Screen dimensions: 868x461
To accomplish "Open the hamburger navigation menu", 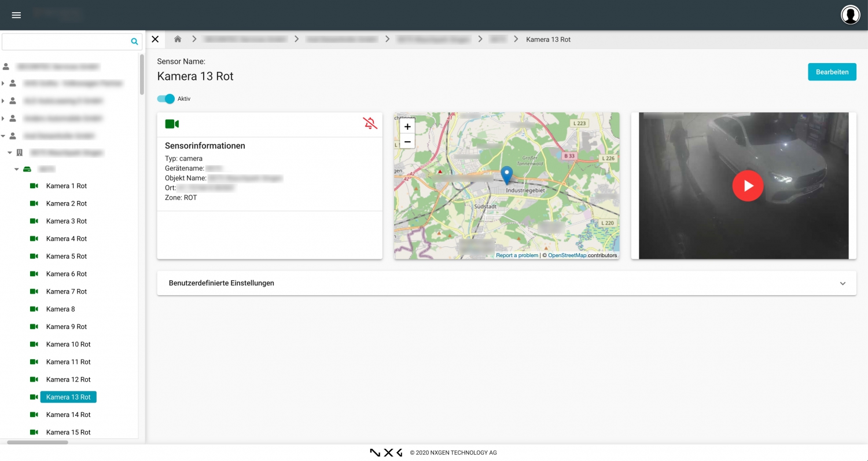I will click(16, 15).
